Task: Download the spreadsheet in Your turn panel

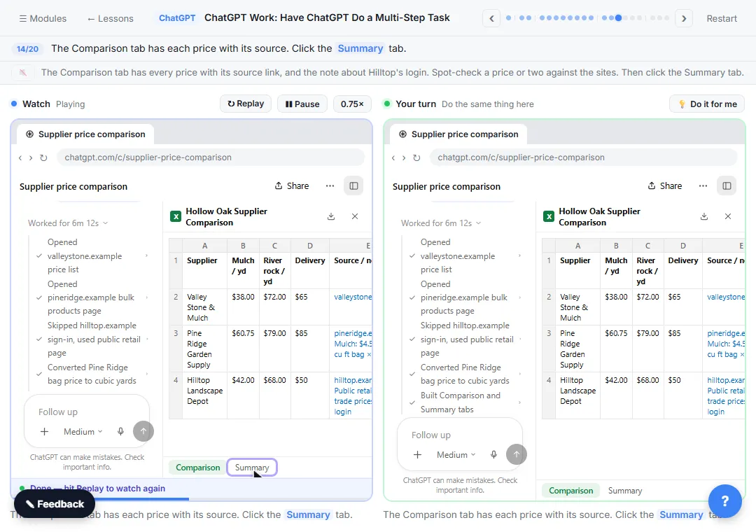Action: [x=704, y=216]
